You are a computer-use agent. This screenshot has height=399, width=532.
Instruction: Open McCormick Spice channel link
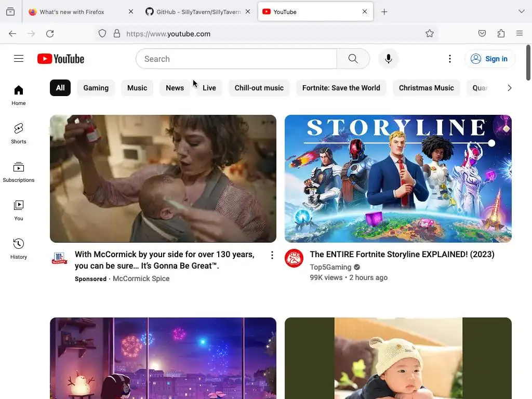pos(141,278)
